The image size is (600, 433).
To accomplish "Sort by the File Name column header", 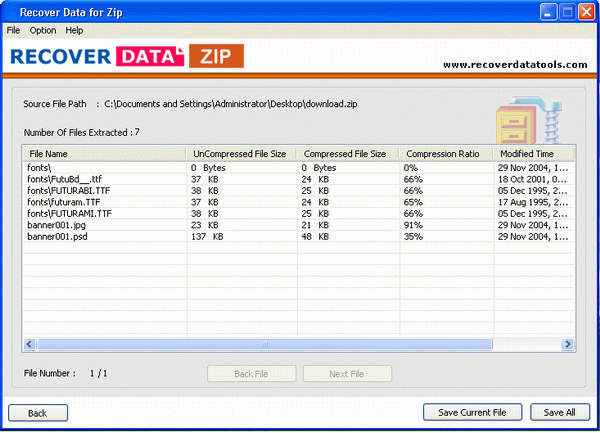I will tap(104, 154).
